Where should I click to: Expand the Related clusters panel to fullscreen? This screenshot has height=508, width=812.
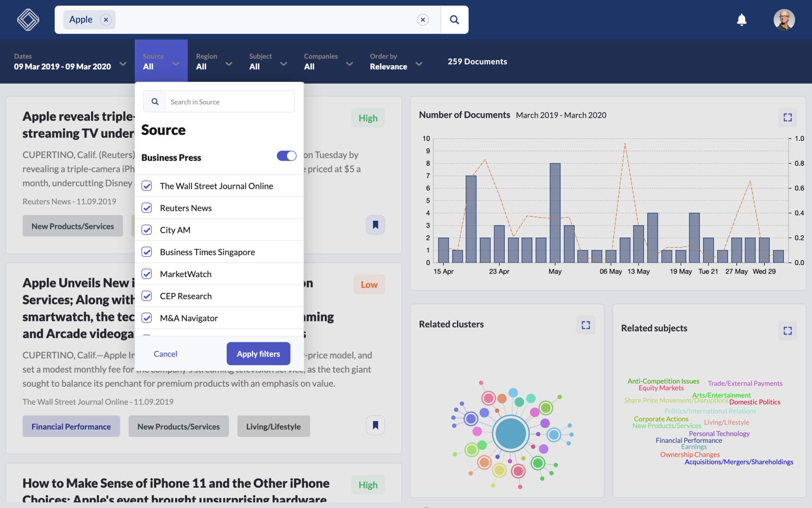click(x=586, y=325)
